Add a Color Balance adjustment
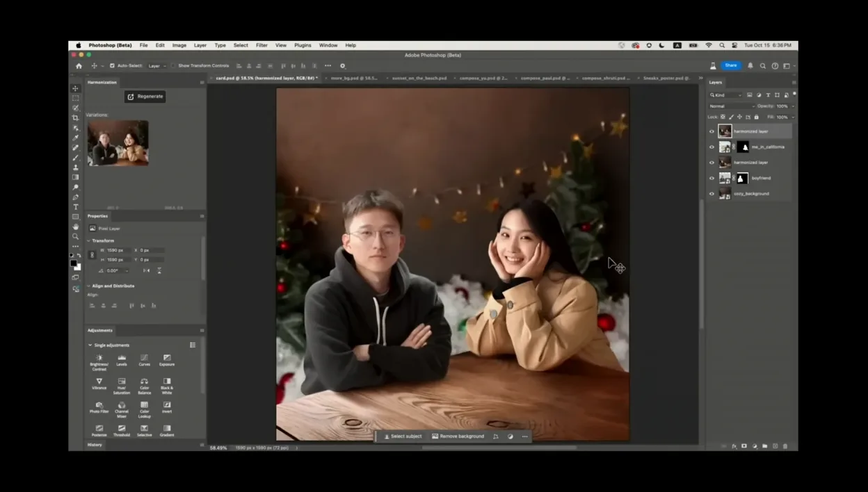 (144, 386)
